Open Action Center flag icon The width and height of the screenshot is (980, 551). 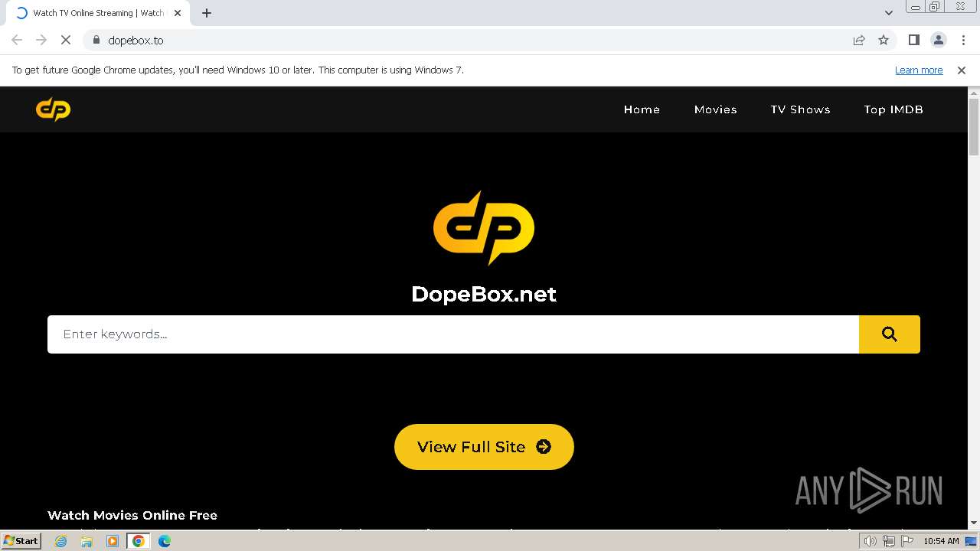click(907, 541)
